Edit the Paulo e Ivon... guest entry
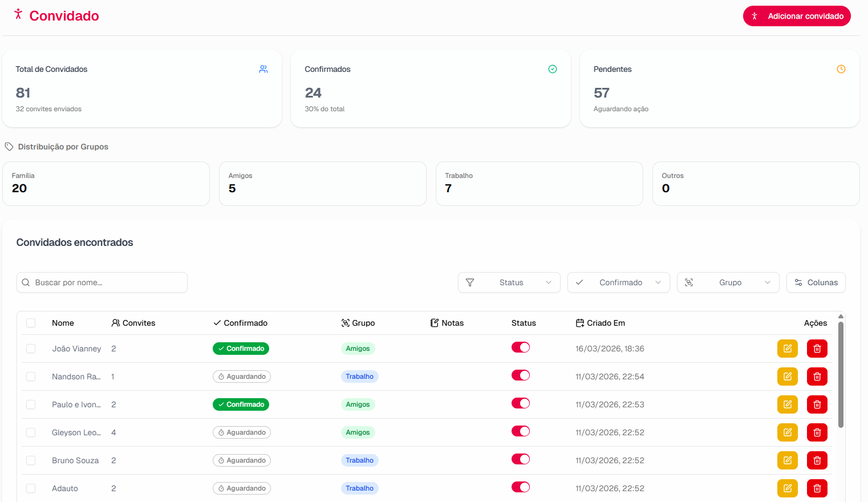Viewport: 868px width, 502px height. 788,404
